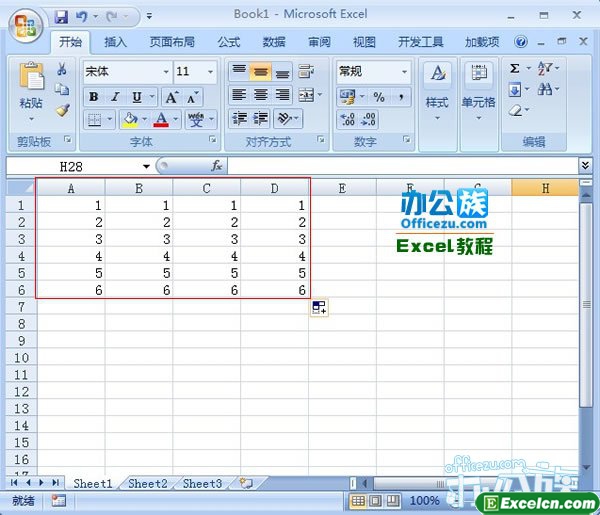Switch to Normal view in status bar
This screenshot has width=600, height=515.
coord(358,501)
